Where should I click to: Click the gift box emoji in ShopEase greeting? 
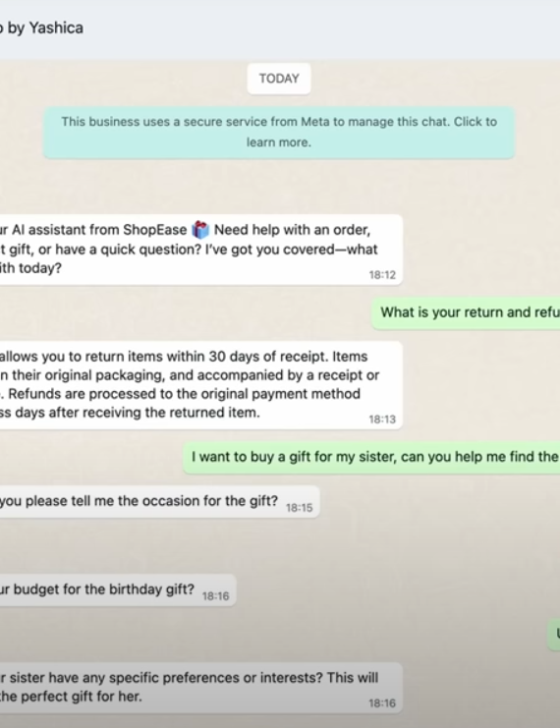point(200,230)
